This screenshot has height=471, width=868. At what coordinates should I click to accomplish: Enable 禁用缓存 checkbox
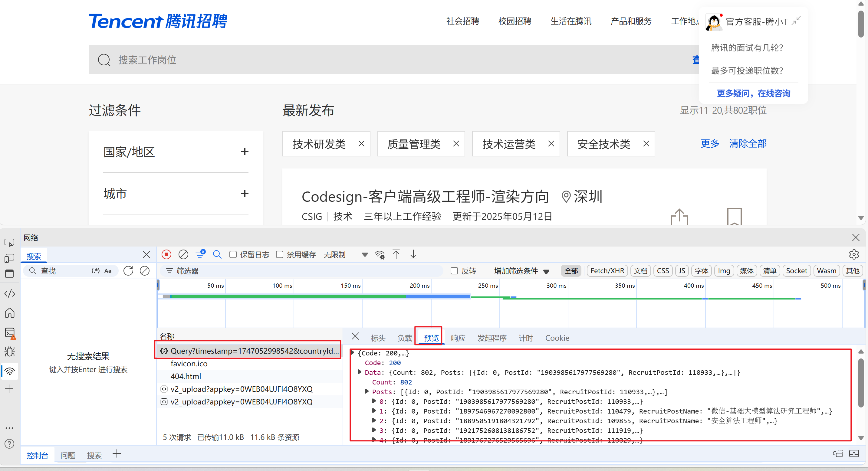point(280,254)
